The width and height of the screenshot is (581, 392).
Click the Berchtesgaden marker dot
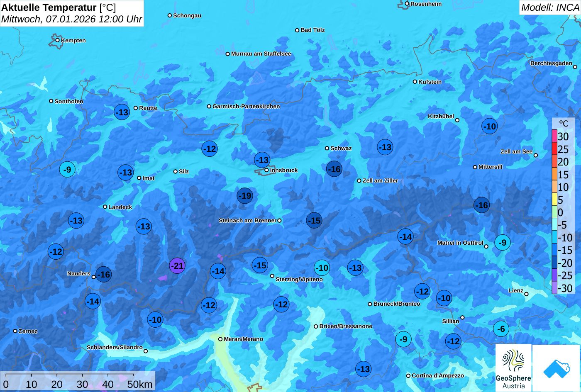575,67
